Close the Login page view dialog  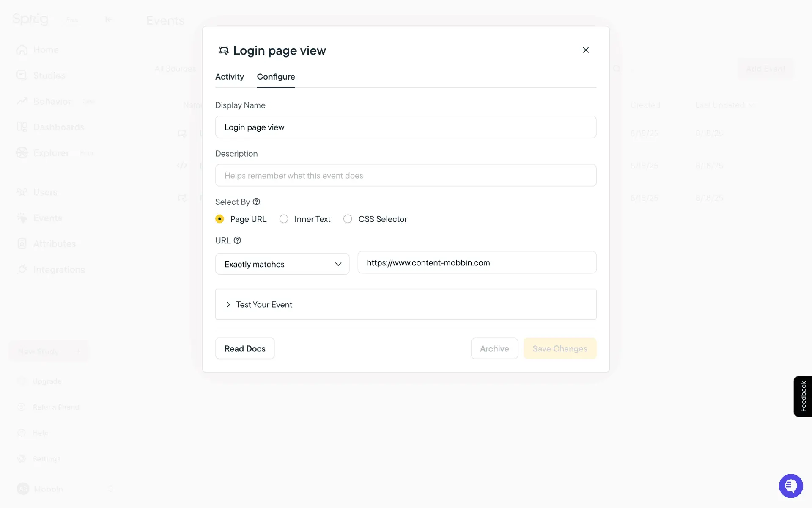coord(586,50)
